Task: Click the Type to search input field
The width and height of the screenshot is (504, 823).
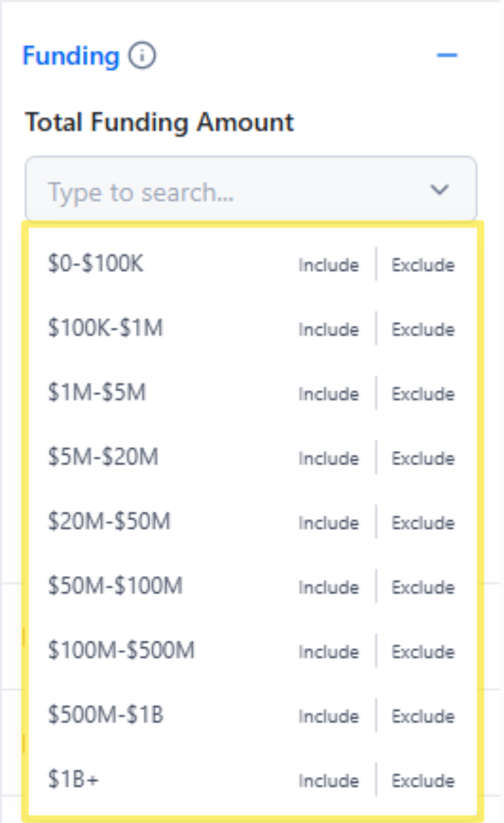Action: click(202, 191)
